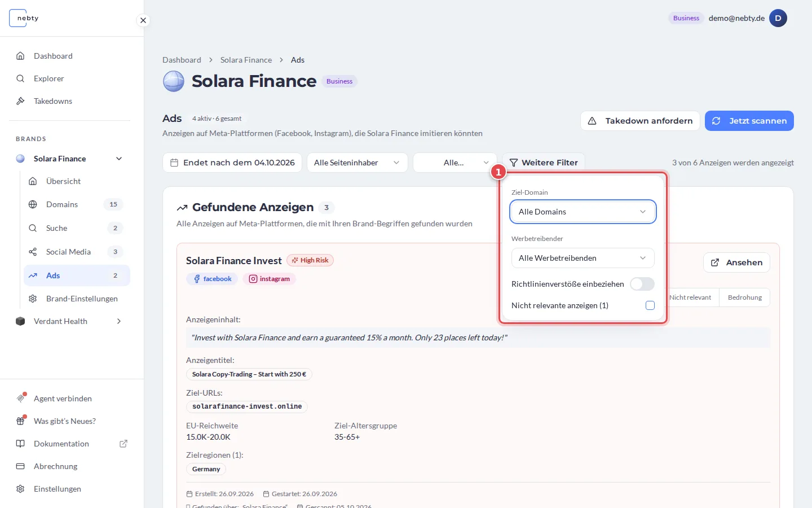Click the Solara Finance globe logo
Image resolution: width=812 pixels, height=508 pixels.
(174, 81)
